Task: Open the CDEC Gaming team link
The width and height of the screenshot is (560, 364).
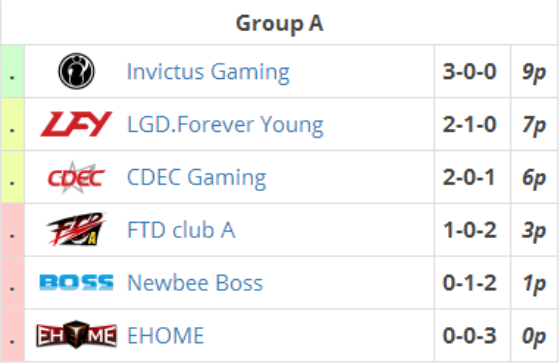Action: (x=197, y=177)
